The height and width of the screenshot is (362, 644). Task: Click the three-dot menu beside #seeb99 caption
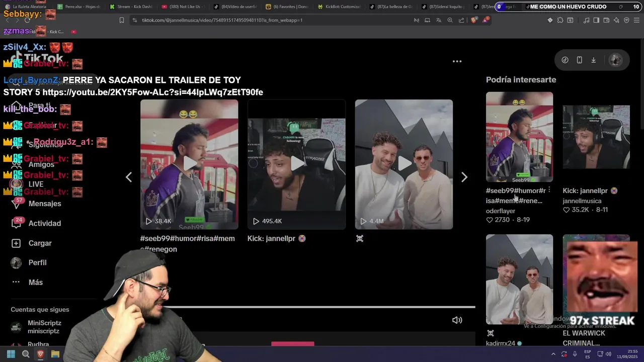549,190
